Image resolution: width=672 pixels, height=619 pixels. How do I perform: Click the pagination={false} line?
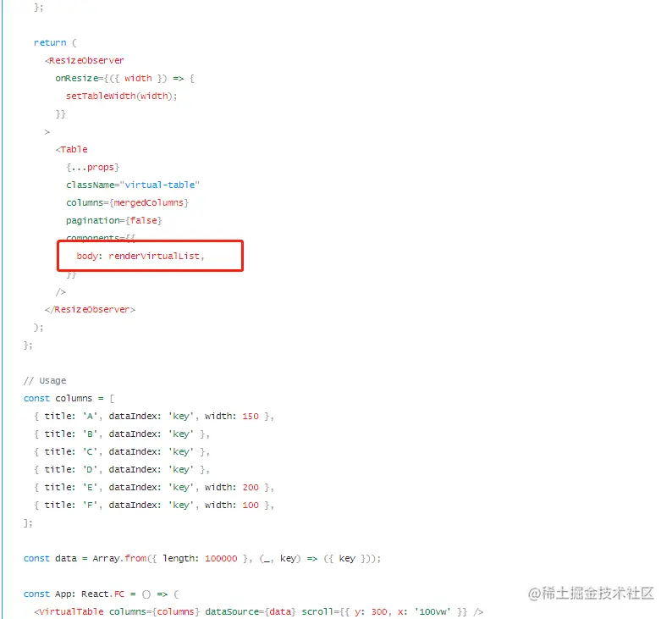(114, 220)
